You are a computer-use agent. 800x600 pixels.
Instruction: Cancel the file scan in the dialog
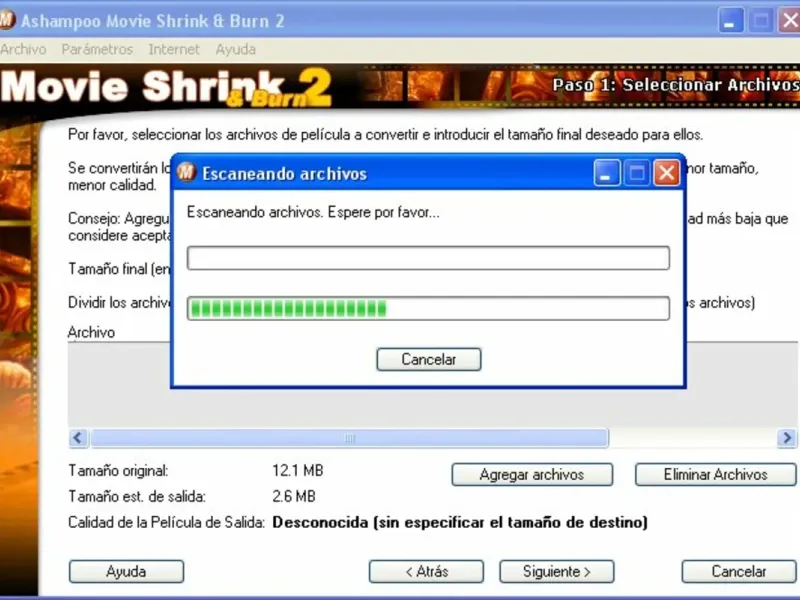429,359
